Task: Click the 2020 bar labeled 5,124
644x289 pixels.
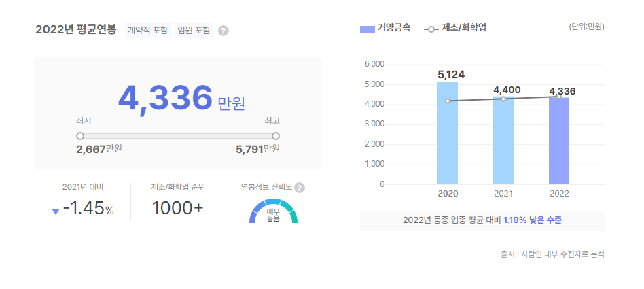Action: coord(448,133)
